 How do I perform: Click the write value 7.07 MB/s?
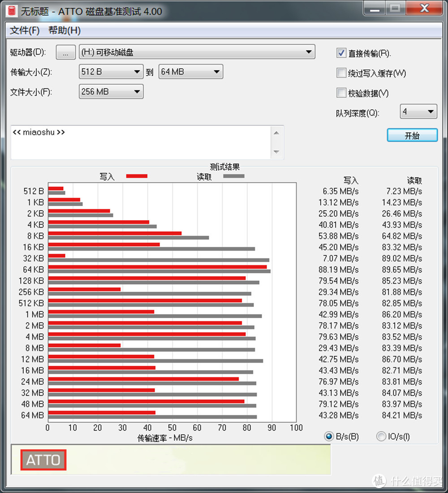click(340, 259)
